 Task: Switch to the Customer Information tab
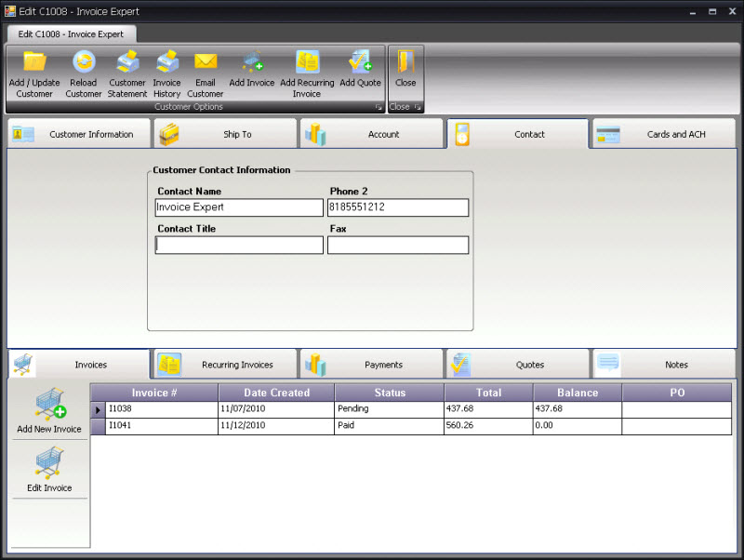click(79, 134)
